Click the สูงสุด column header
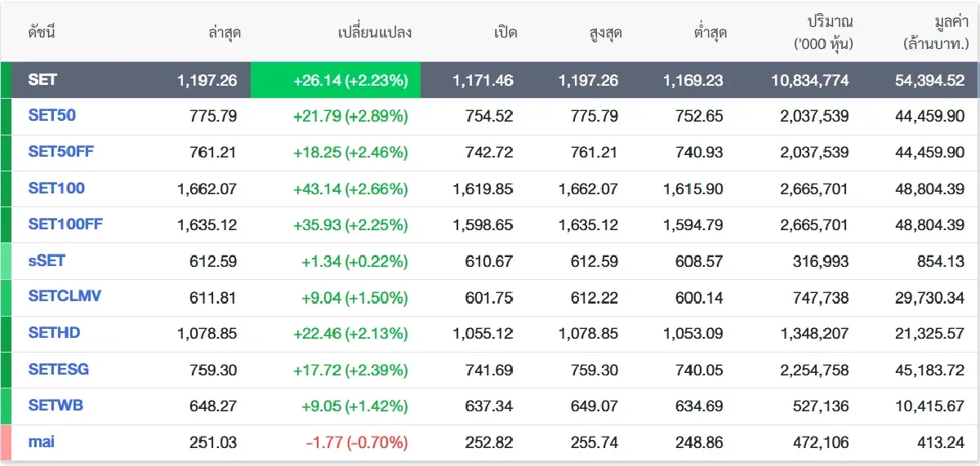The image size is (980, 466). pos(604,33)
